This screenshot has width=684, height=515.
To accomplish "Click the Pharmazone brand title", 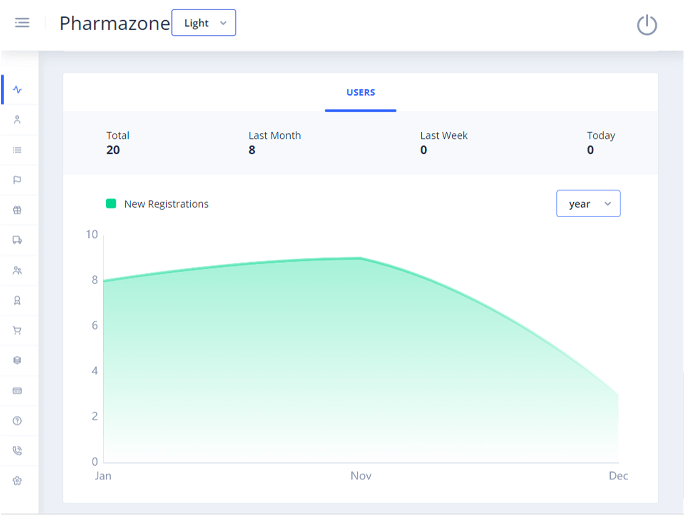I will click(114, 24).
